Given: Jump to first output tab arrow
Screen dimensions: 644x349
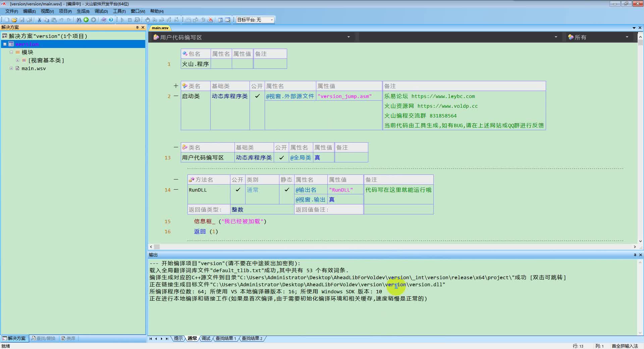Looking at the screenshot, I should pos(151,339).
